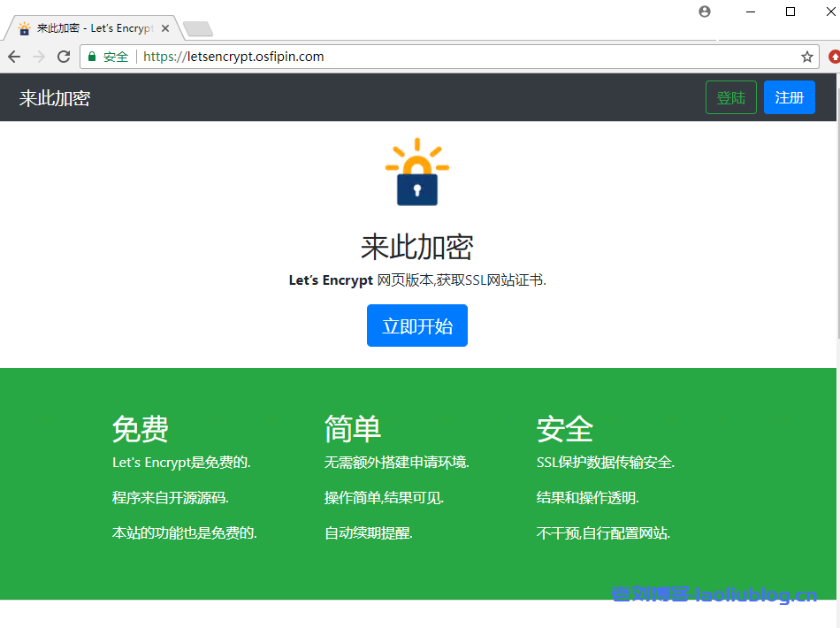Open a new browser tab
The height and width of the screenshot is (628, 840).
pyautogui.click(x=198, y=27)
